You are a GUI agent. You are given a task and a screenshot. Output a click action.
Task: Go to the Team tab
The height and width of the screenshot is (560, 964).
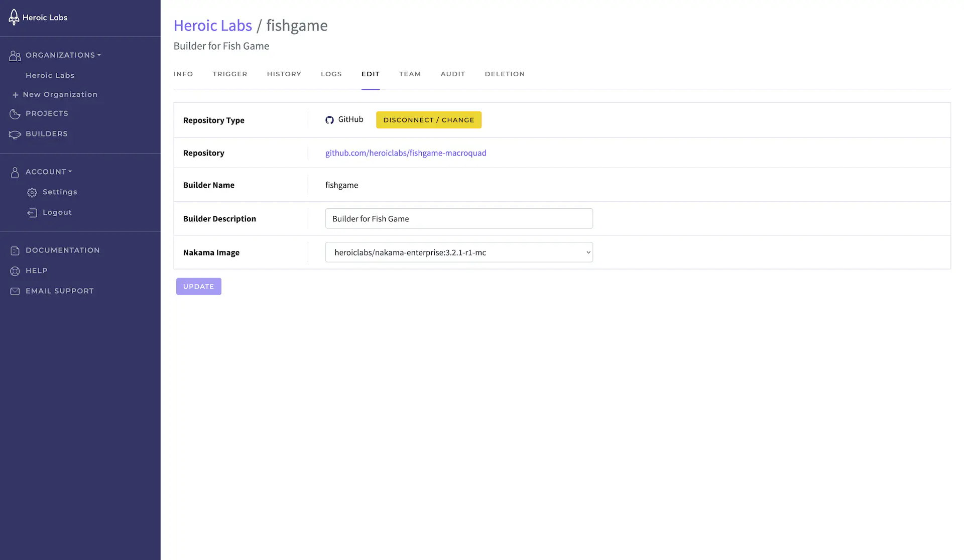tap(410, 74)
